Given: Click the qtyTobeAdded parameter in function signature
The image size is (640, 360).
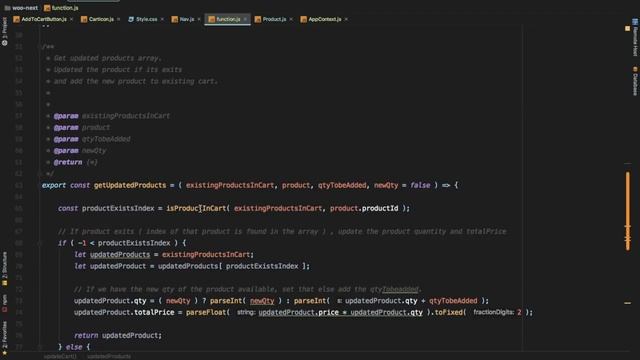Looking at the screenshot, I should pos(342,185).
